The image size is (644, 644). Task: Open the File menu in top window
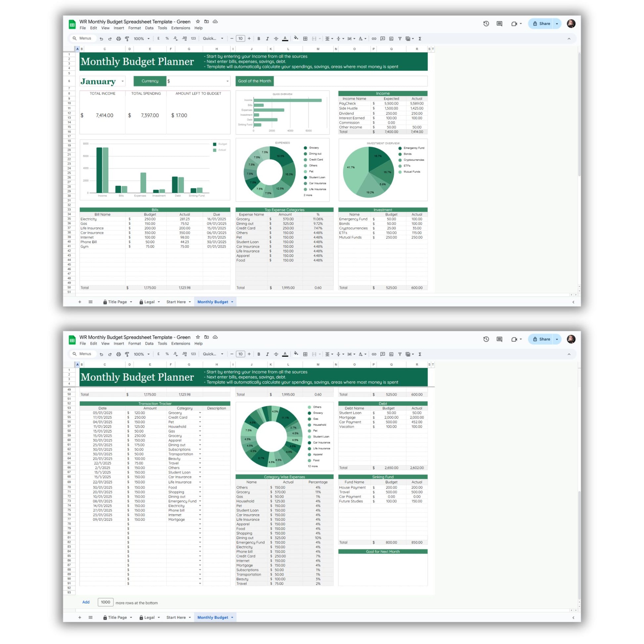click(x=83, y=28)
